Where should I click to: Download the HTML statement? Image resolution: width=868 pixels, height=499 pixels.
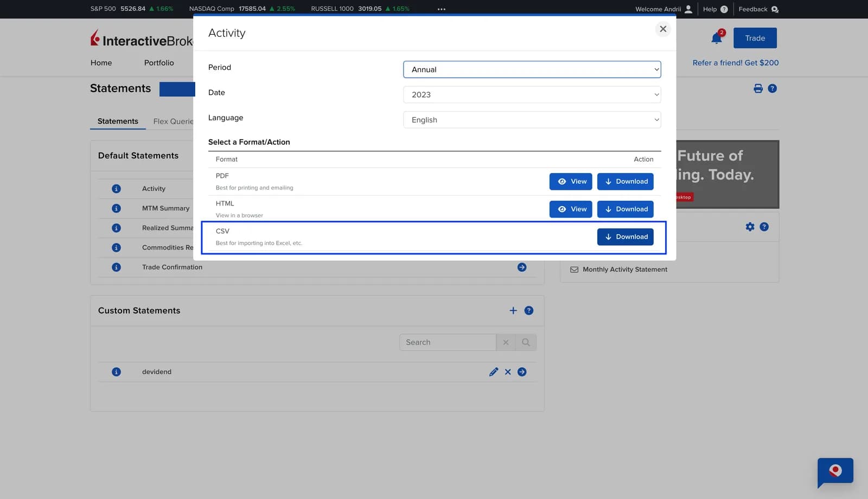(625, 209)
